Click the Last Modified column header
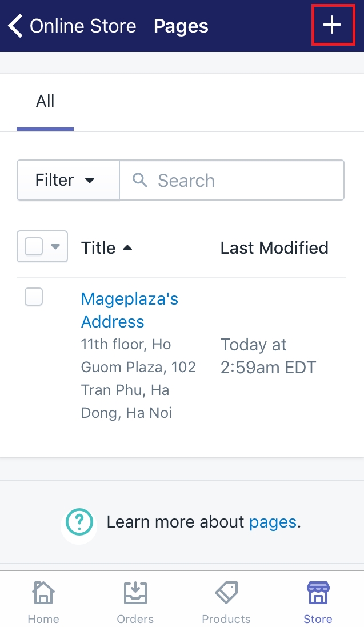Screen dimensions: 364x627 pyautogui.click(x=274, y=248)
